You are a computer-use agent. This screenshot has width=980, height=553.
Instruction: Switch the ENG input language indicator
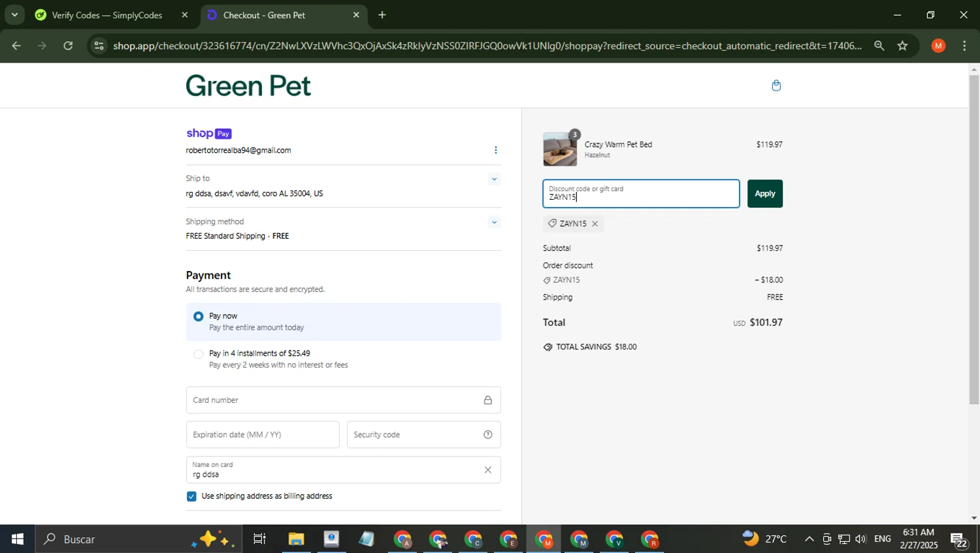(883, 539)
